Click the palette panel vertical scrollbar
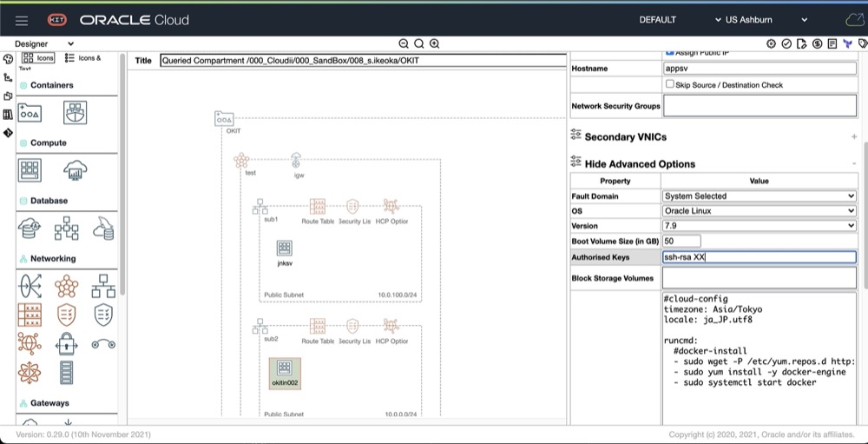The width and height of the screenshot is (868, 444). pyautogui.click(x=122, y=175)
